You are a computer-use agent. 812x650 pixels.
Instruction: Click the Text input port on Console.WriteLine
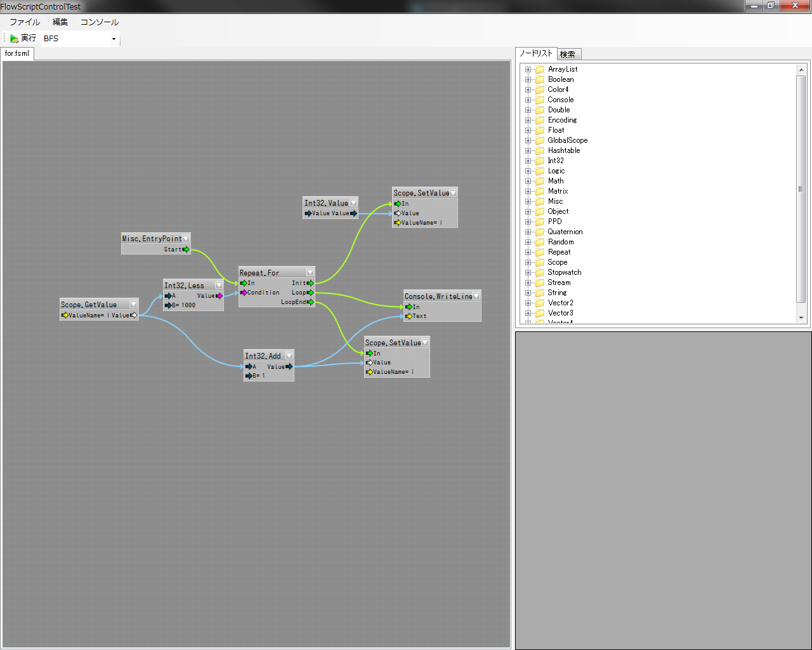pos(409,316)
